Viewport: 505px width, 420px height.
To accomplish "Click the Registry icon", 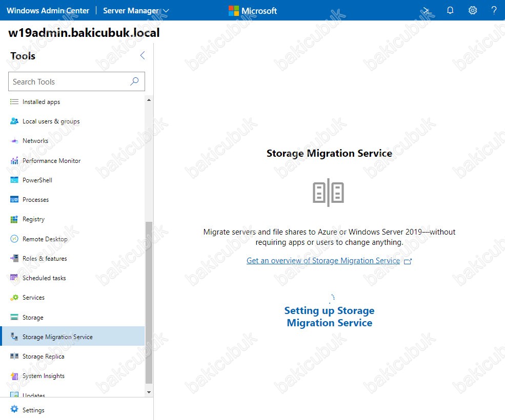I will 14,219.
